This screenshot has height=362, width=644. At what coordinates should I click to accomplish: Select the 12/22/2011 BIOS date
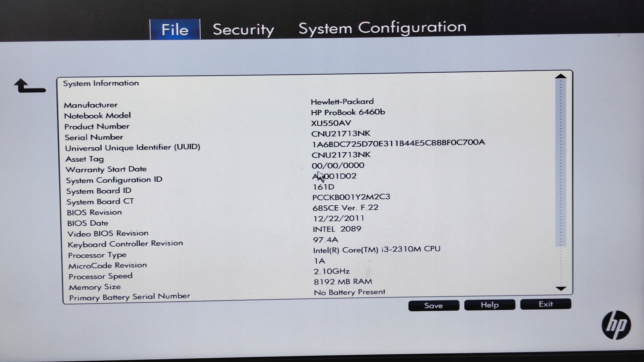tap(339, 218)
